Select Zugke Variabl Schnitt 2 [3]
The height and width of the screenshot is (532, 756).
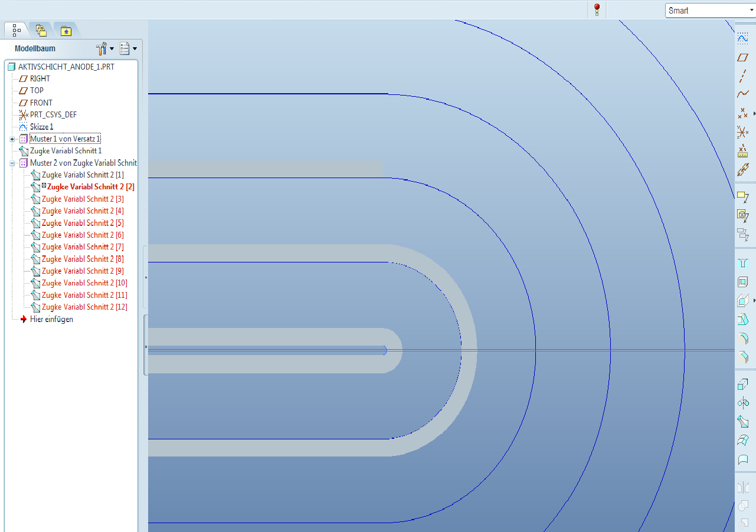tap(83, 199)
